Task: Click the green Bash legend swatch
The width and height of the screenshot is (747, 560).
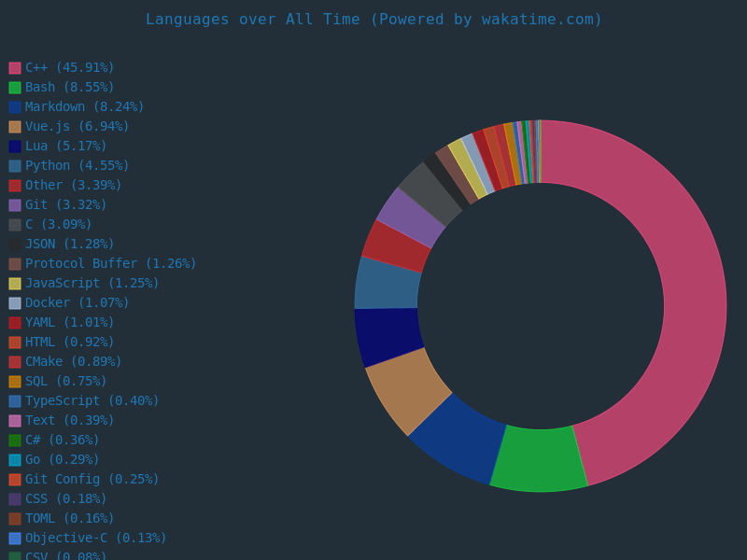Action: tap(15, 88)
